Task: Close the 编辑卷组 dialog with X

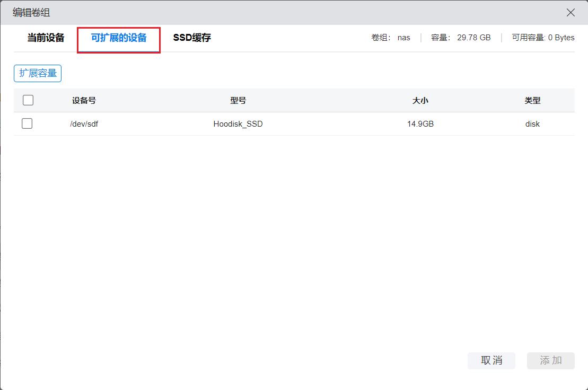Action: click(571, 13)
